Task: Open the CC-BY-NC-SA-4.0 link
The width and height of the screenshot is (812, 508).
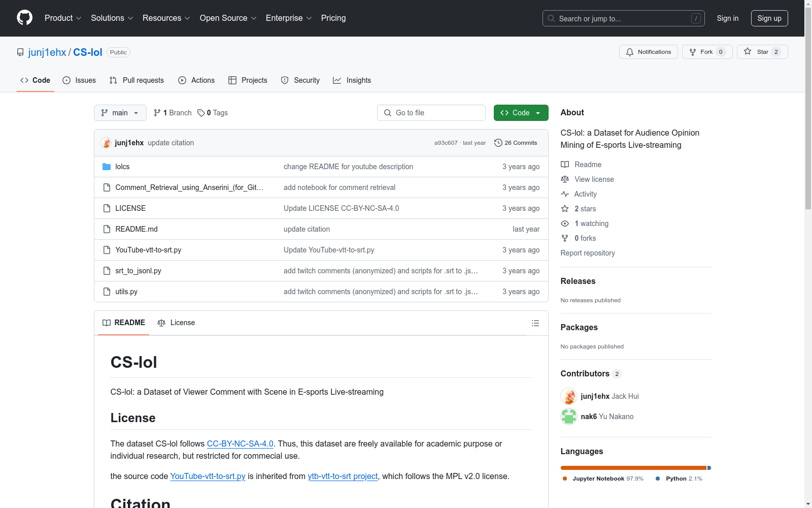Action: click(x=240, y=443)
